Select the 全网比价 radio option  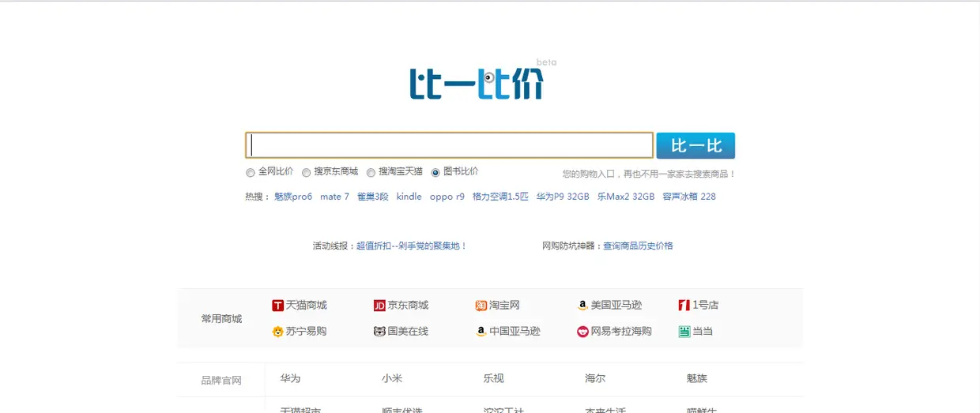click(x=251, y=172)
